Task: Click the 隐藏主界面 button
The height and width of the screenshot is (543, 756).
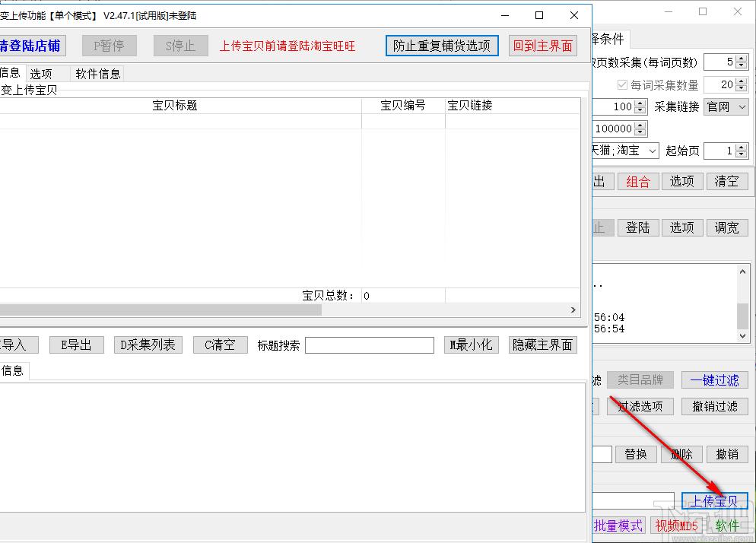Action: (543, 345)
